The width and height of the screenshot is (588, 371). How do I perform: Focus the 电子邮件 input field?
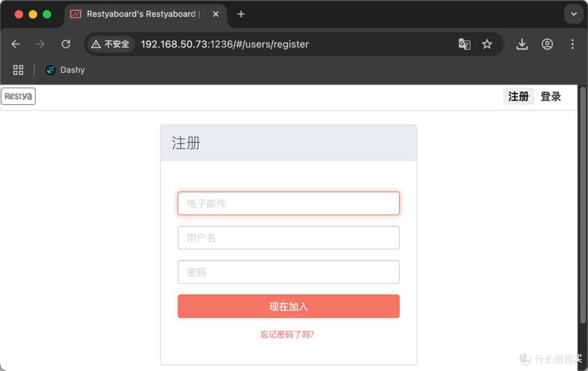(x=289, y=203)
